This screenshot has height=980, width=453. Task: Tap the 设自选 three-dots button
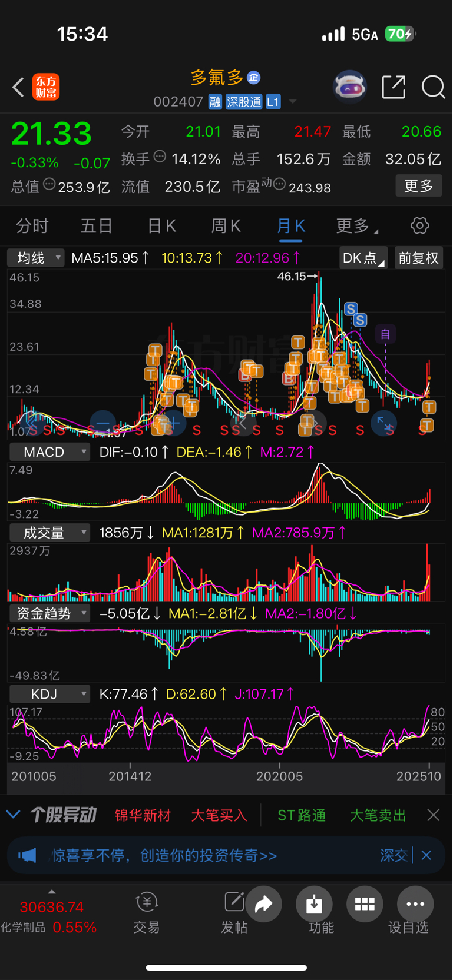[415, 904]
